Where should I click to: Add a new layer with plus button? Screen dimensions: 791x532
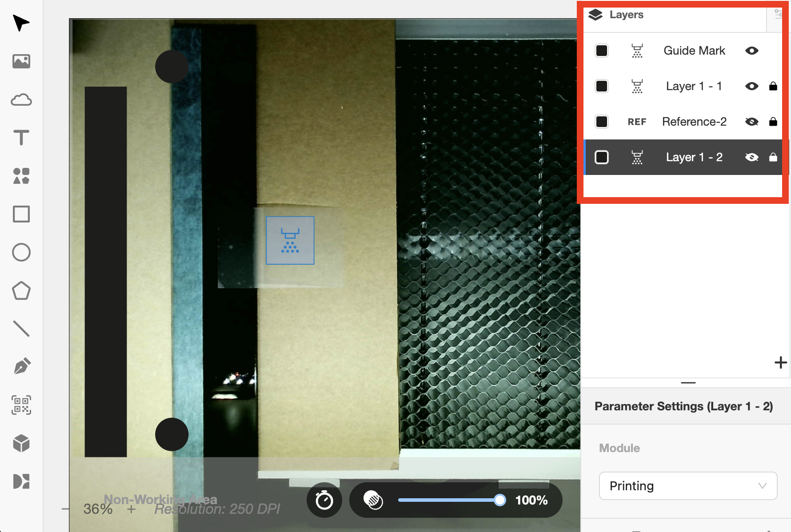780,362
